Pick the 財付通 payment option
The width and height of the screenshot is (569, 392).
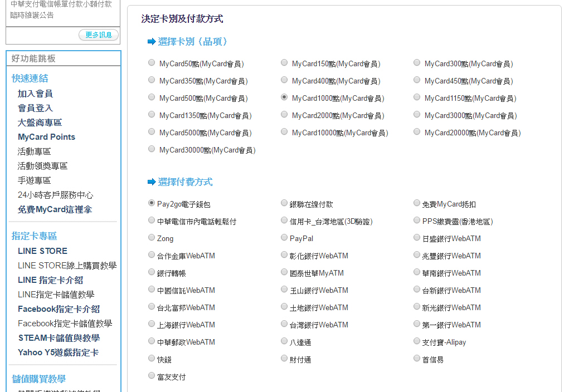click(284, 358)
